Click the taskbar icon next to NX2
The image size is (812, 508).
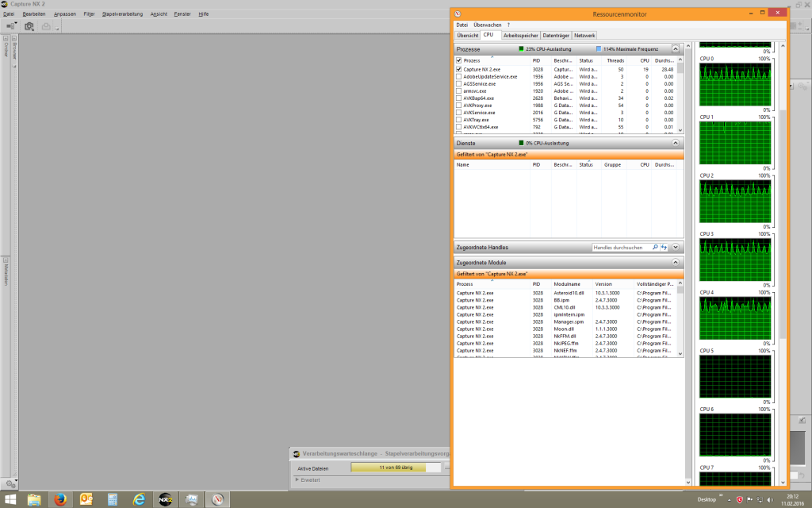(x=192, y=500)
